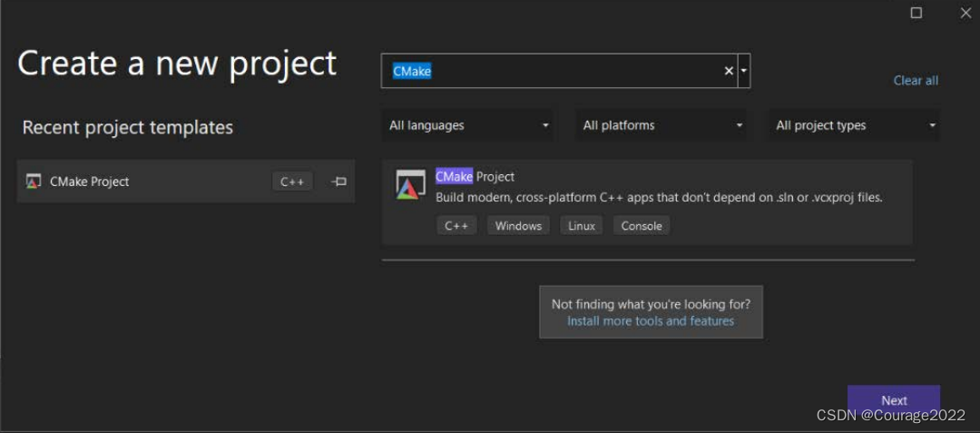Click the CMake icon in recent templates
Viewport: 980px width, 433px height.
point(34,182)
